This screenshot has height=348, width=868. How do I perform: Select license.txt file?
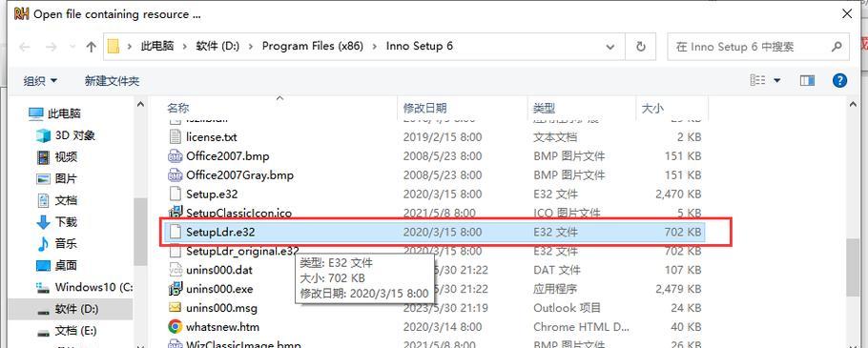[435, 136]
